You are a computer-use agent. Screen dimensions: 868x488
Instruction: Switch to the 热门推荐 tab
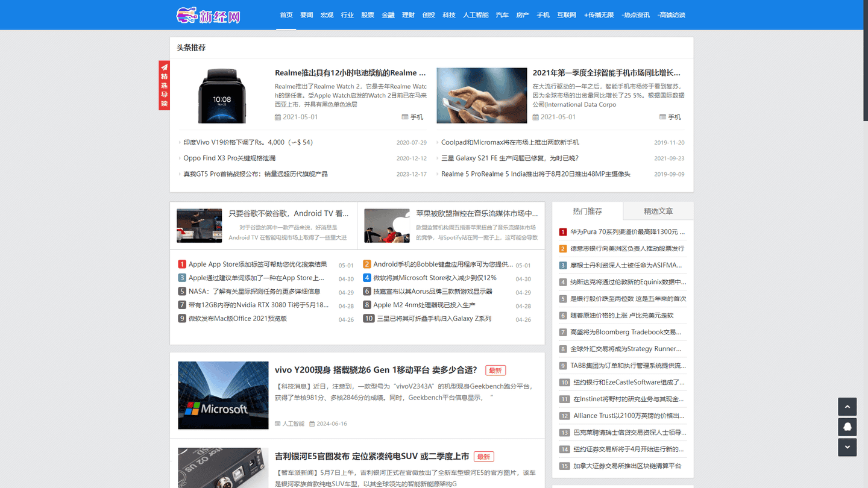[588, 211]
